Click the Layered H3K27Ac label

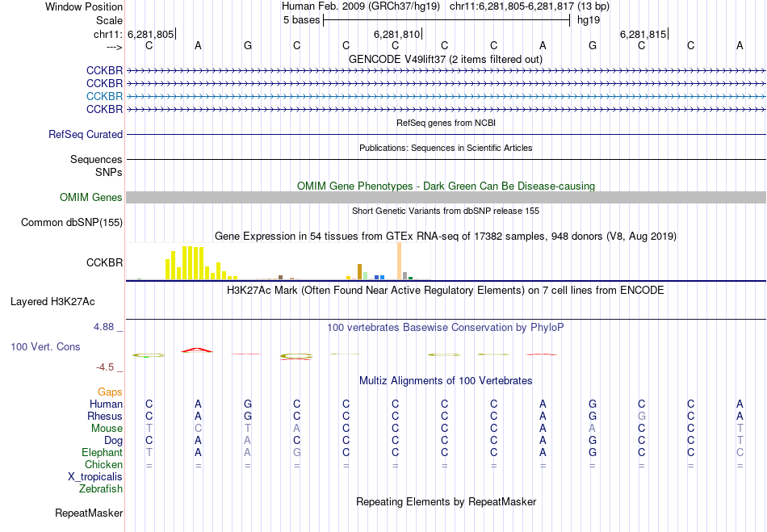[52, 302]
